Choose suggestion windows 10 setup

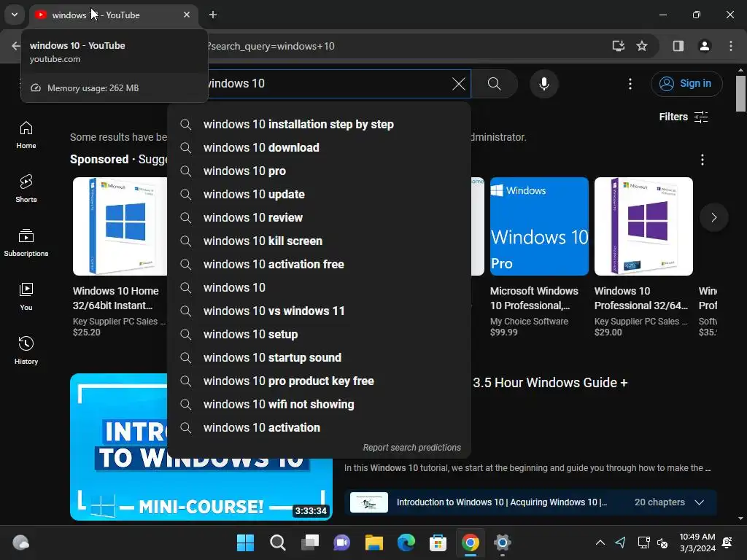point(320,334)
